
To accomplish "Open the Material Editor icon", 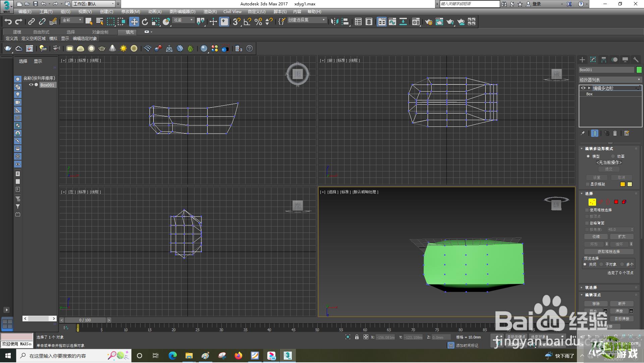I will [416, 22].
